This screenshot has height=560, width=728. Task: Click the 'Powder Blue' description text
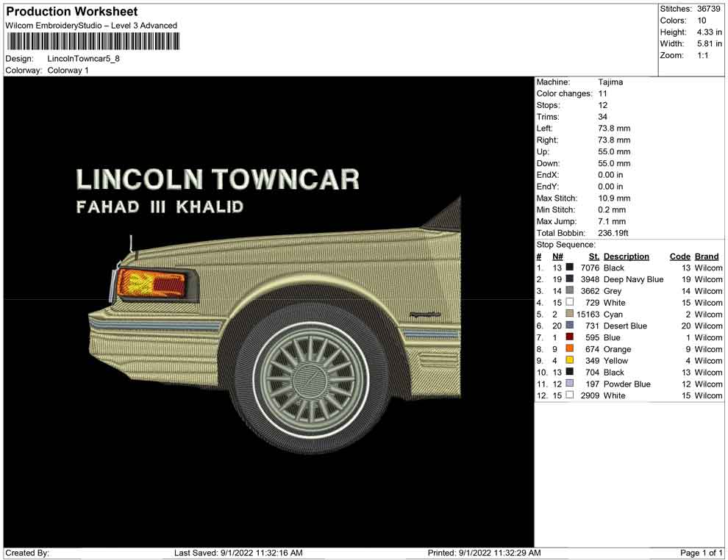(627, 384)
